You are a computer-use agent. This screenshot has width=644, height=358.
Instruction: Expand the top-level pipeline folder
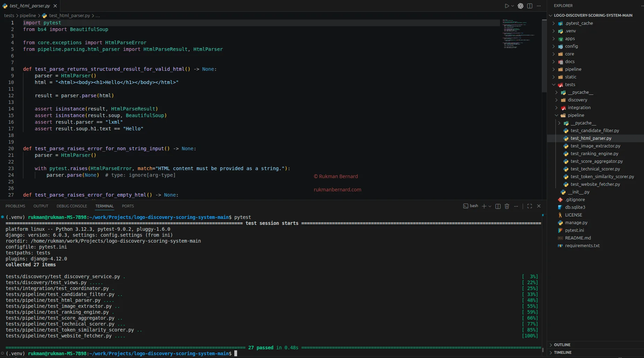596,69
